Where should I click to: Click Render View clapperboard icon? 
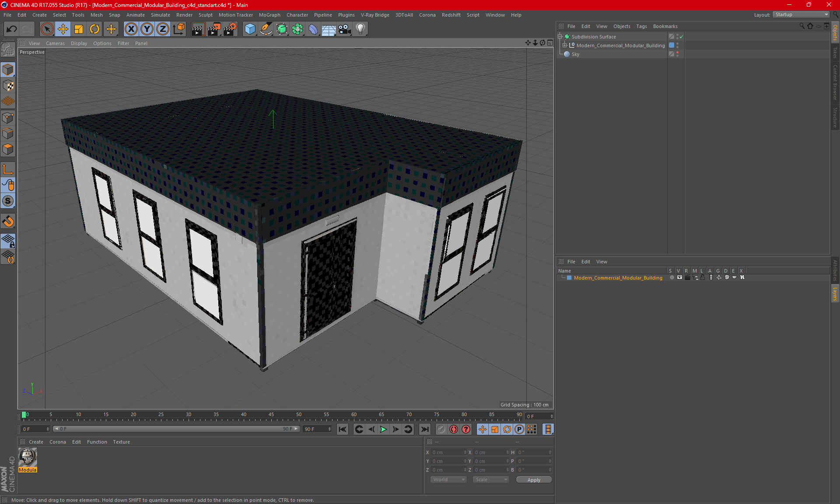coord(198,29)
